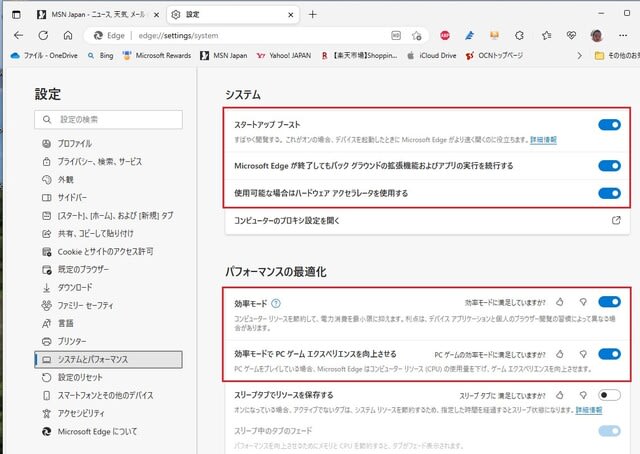Viewport: 640px width, 454px height.
Task: Toggle PC ゲーム エクスペリエンス efficiency switch
Action: pyautogui.click(x=609, y=354)
